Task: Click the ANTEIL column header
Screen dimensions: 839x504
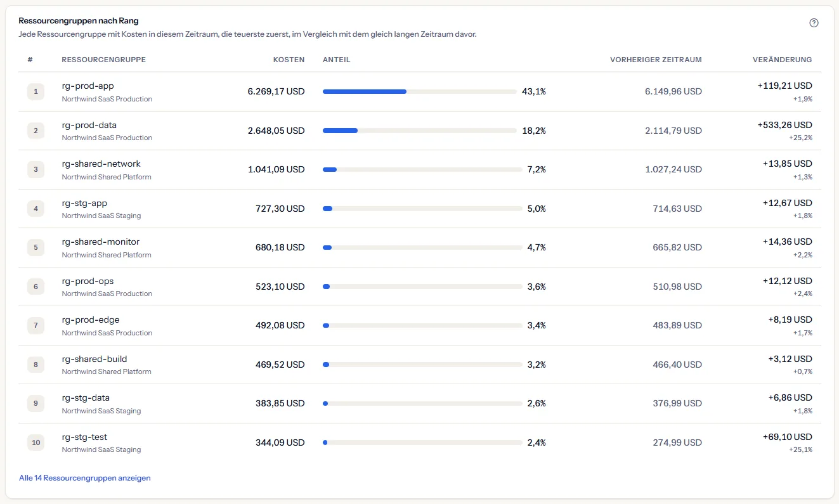Action: (x=337, y=60)
